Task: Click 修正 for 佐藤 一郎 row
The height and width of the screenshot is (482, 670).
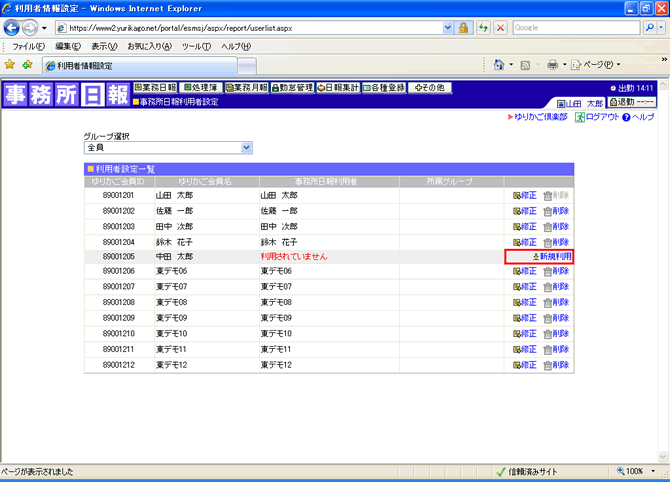Action: [x=525, y=211]
